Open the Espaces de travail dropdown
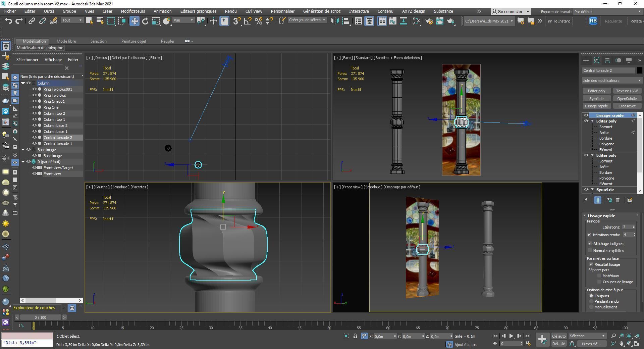This screenshot has width=644, height=349. [x=607, y=11]
